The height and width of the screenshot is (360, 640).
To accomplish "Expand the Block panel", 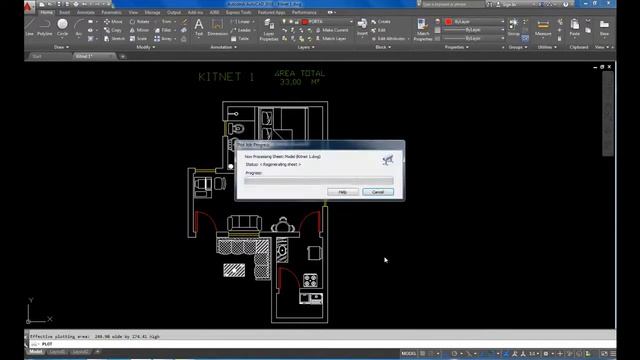I will coord(383,47).
